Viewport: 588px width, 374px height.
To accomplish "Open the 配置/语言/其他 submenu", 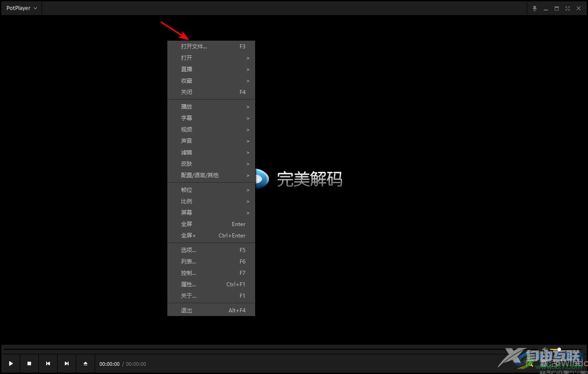I will tap(211, 175).
